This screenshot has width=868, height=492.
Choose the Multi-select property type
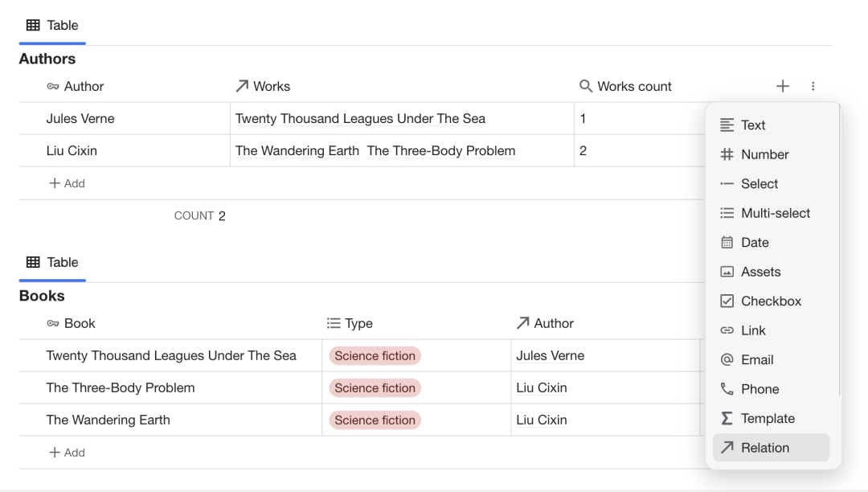coord(775,213)
